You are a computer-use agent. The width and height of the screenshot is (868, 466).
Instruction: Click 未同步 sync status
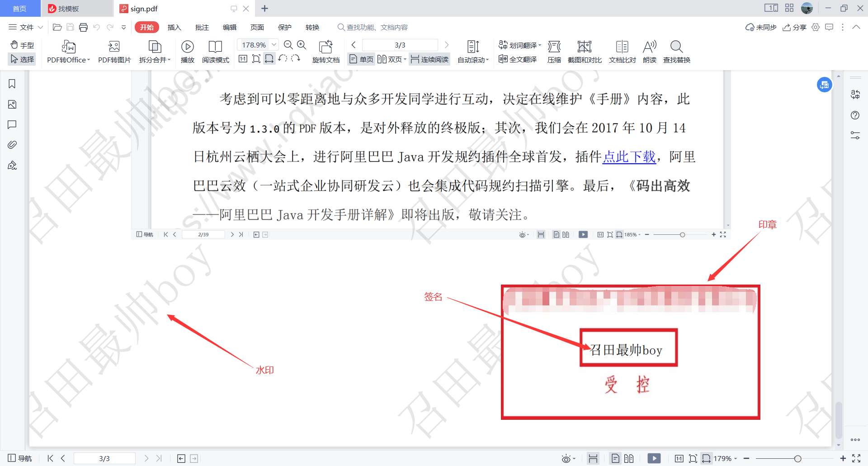[761, 27]
